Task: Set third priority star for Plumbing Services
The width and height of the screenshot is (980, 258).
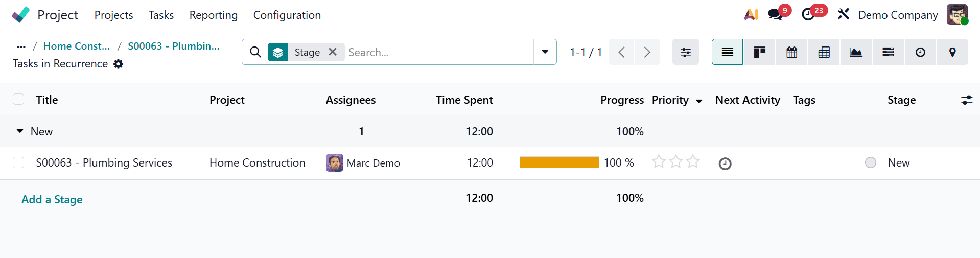Action: tap(693, 162)
